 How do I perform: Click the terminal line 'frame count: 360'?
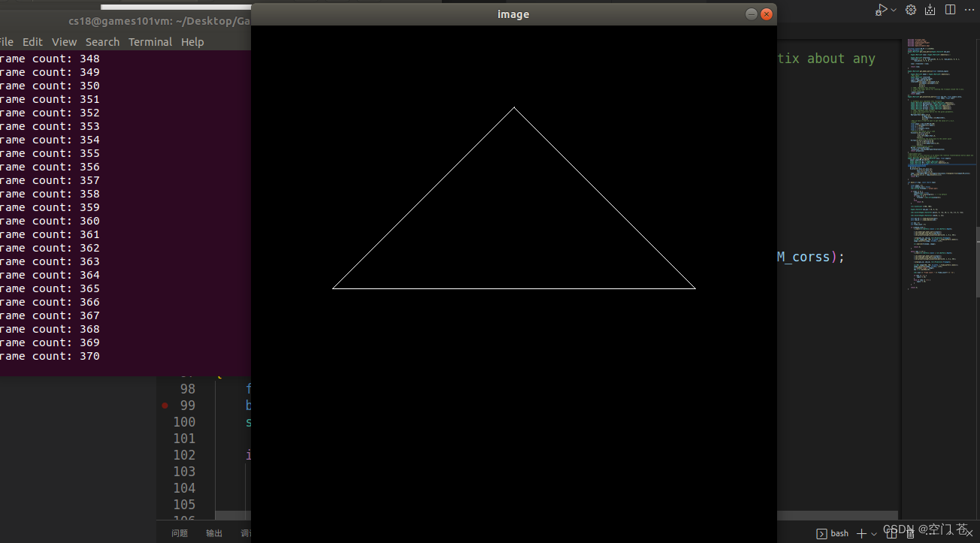point(50,221)
